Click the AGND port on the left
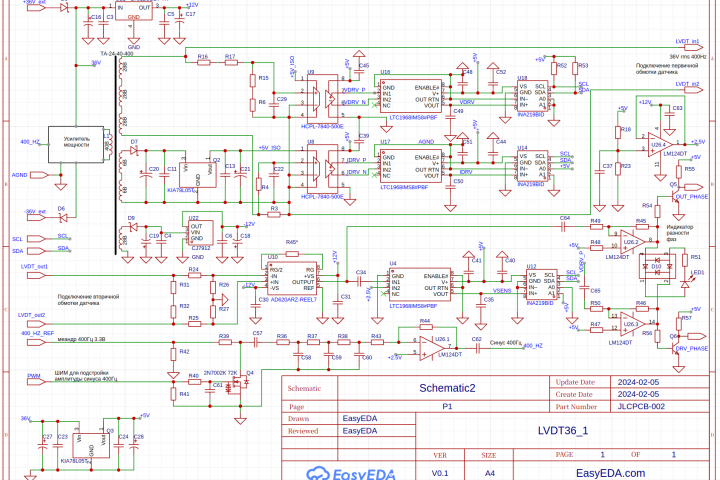720x480 pixels. [39, 175]
